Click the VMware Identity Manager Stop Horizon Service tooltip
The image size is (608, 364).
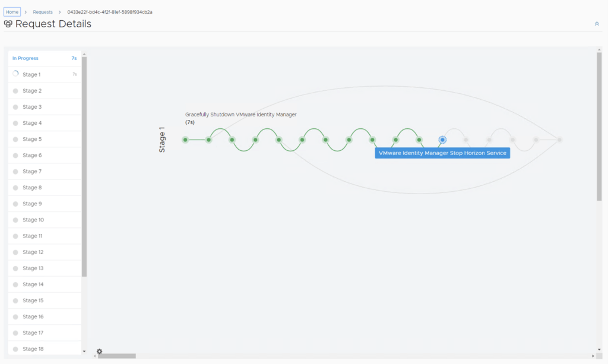coord(442,153)
